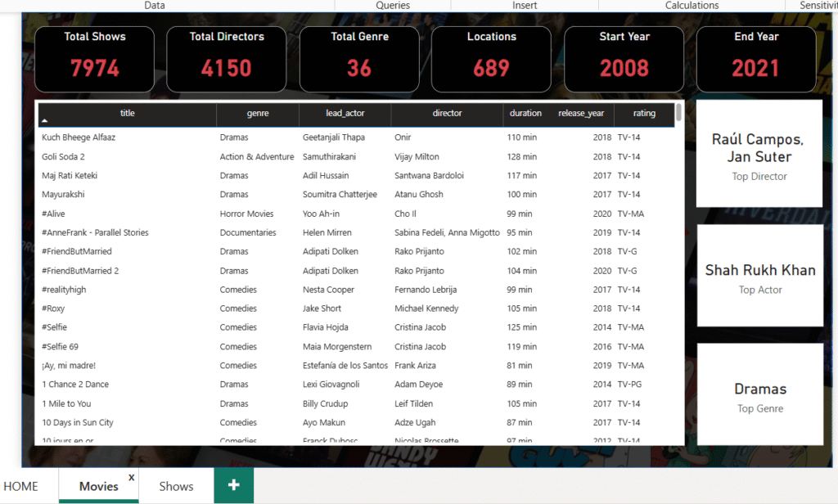Sort table by the genre column header

click(258, 114)
